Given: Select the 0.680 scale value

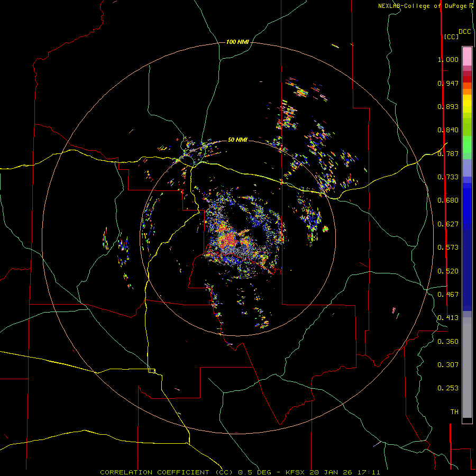Looking at the screenshot, I should 448,200.
